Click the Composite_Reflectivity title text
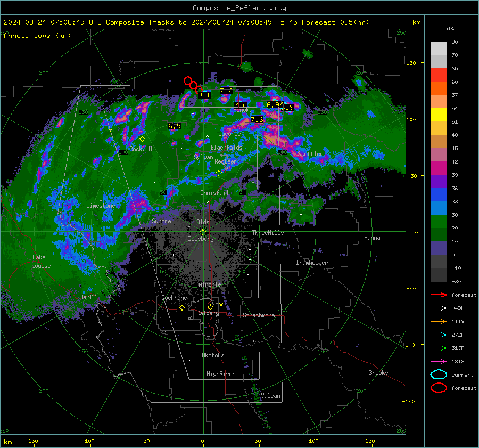 pos(239,8)
